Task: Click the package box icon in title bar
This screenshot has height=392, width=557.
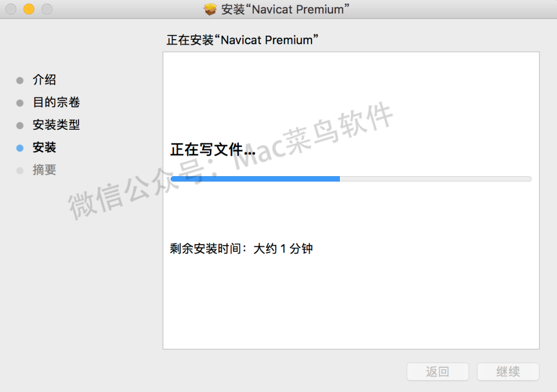Action: pos(210,9)
